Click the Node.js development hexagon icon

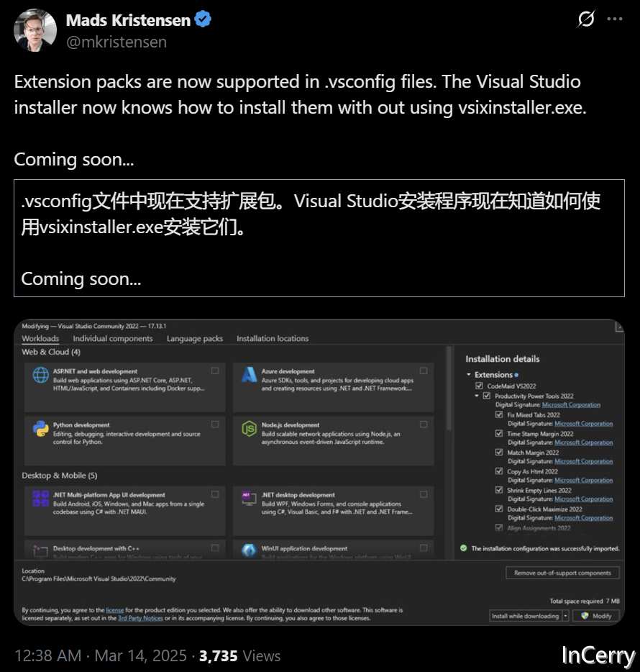click(249, 429)
